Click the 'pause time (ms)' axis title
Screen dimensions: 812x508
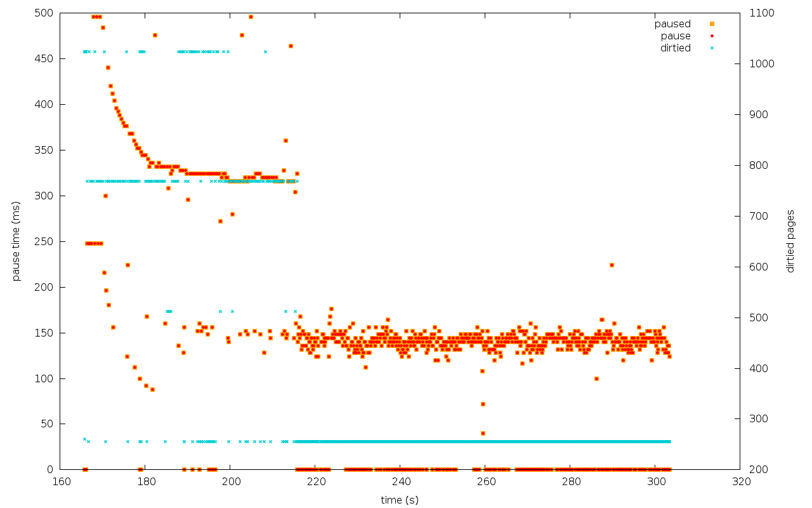pos(16,241)
